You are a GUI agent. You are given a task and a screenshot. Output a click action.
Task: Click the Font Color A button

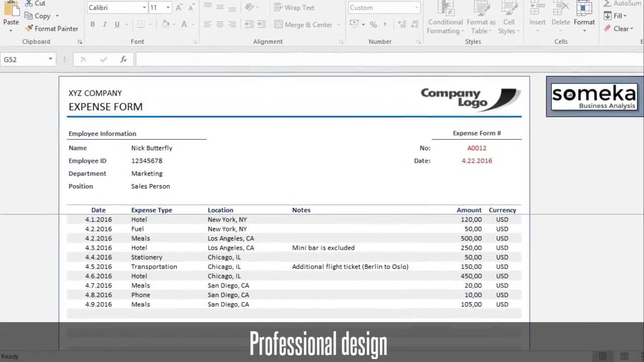(184, 24)
